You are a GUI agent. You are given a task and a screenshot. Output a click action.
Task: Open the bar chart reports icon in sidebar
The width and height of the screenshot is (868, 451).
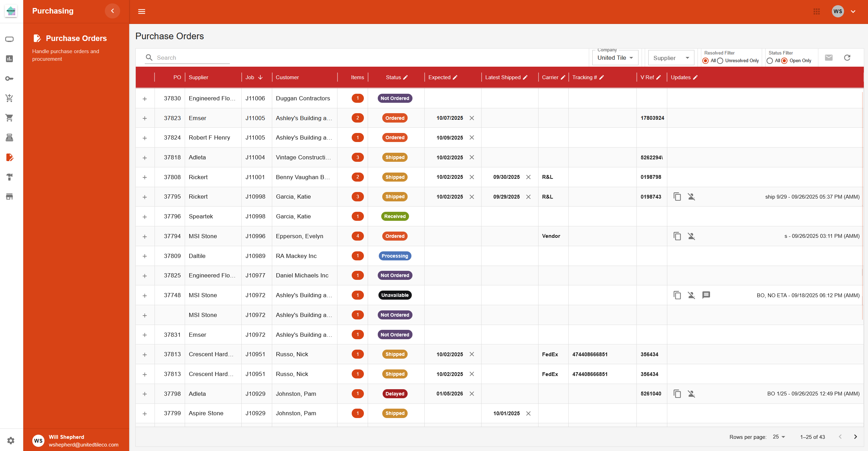coord(9,59)
